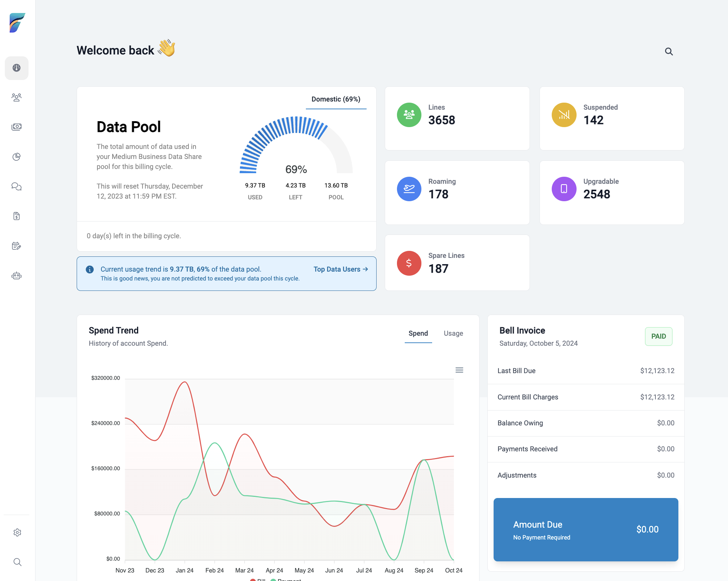This screenshot has height=581, width=728.
Task: Click the app logo in the sidebar
Action: click(x=17, y=23)
